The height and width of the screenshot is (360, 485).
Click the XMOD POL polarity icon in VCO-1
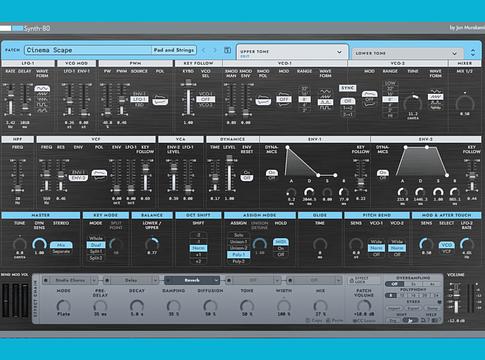click(263, 100)
